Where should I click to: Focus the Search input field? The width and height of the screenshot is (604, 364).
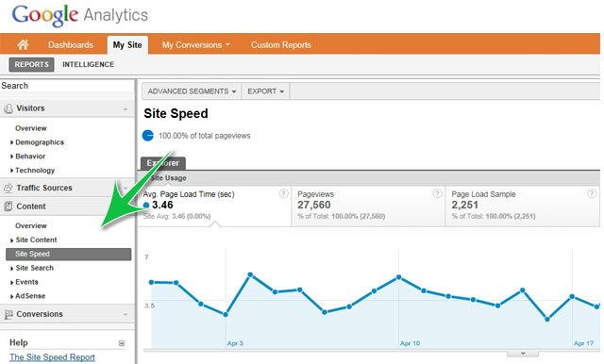pos(67,86)
